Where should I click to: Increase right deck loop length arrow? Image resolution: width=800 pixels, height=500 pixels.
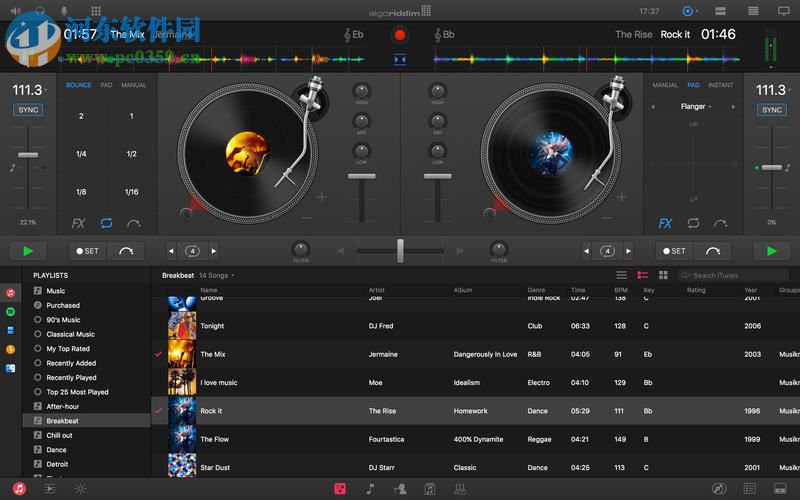click(x=629, y=251)
